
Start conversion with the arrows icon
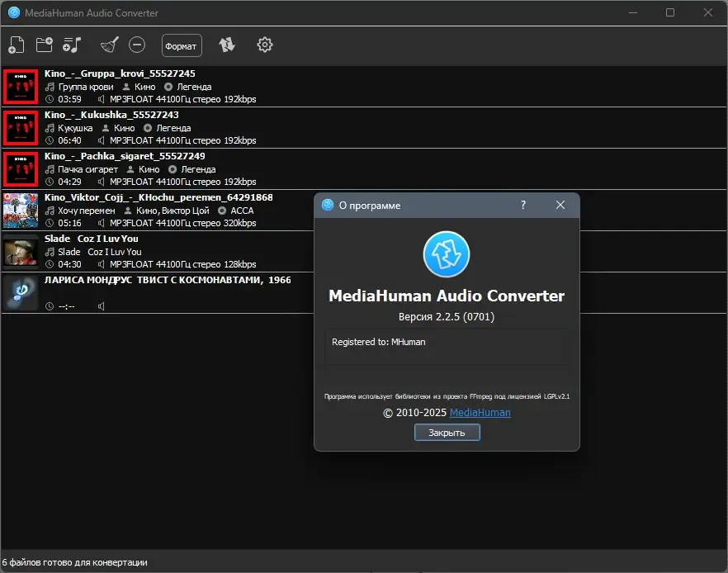pos(227,45)
